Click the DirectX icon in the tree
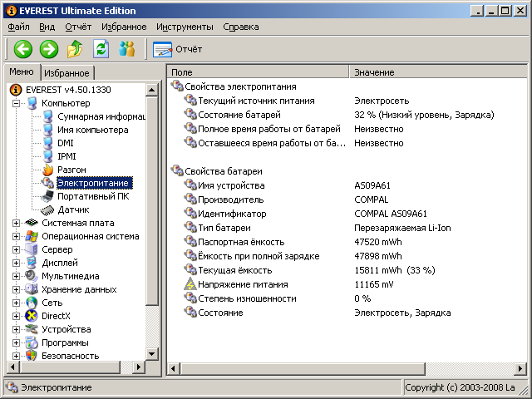 tap(32, 316)
